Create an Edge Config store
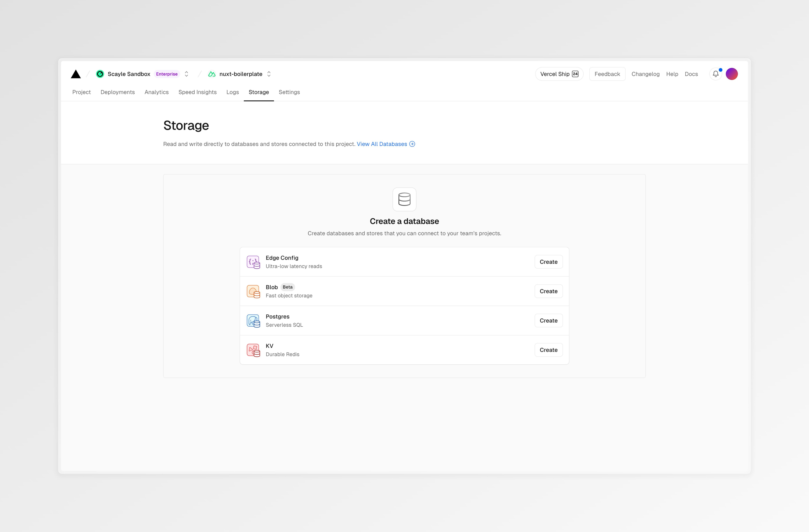Viewport: 809px width, 532px height. (548, 262)
